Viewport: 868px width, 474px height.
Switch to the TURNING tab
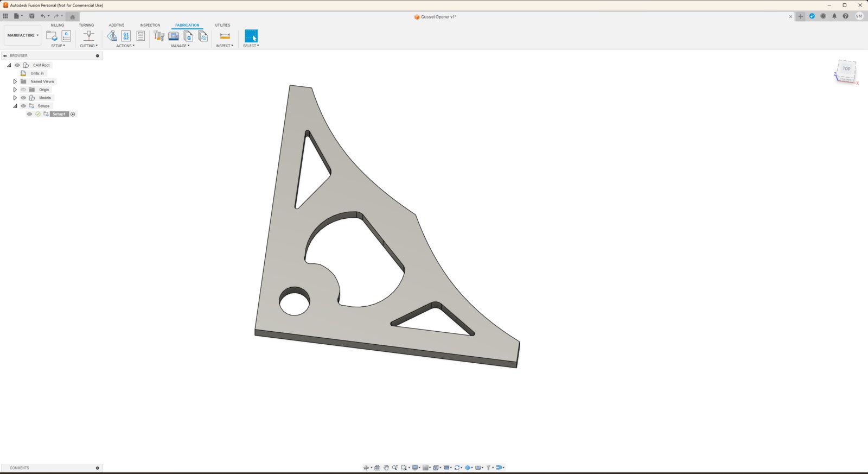pyautogui.click(x=86, y=25)
